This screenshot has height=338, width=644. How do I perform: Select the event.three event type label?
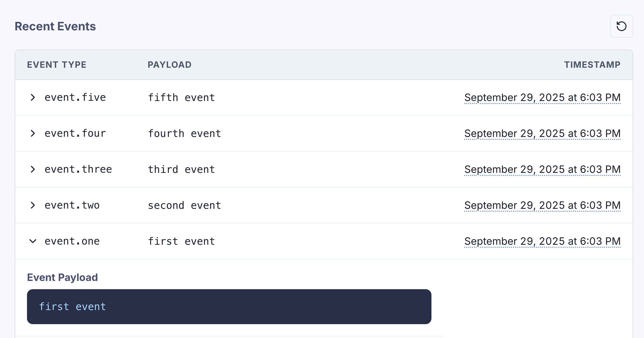point(78,169)
